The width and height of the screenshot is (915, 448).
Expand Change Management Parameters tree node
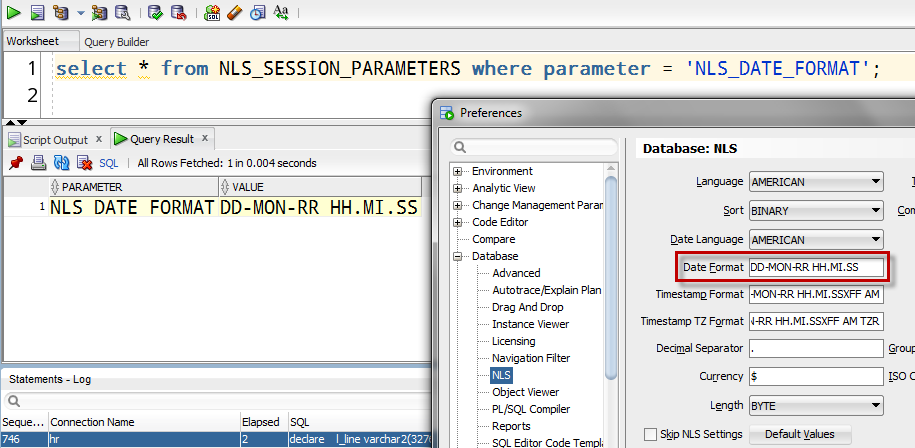458,205
